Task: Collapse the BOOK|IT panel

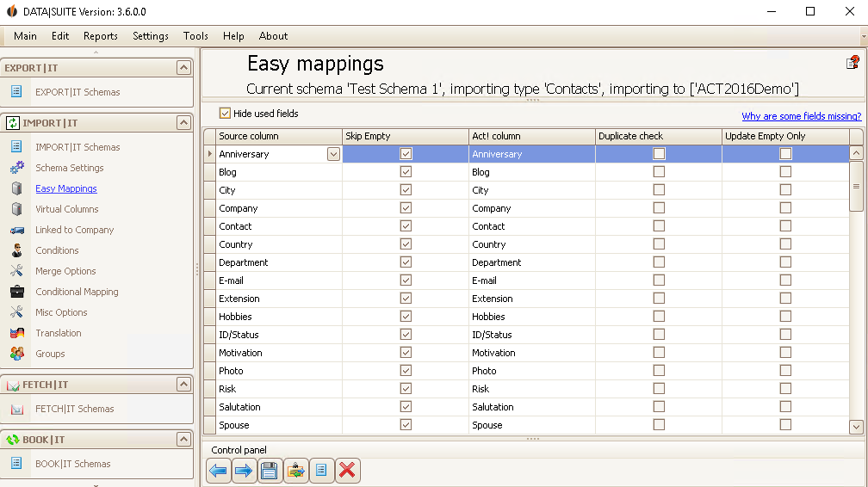Action: pos(183,440)
